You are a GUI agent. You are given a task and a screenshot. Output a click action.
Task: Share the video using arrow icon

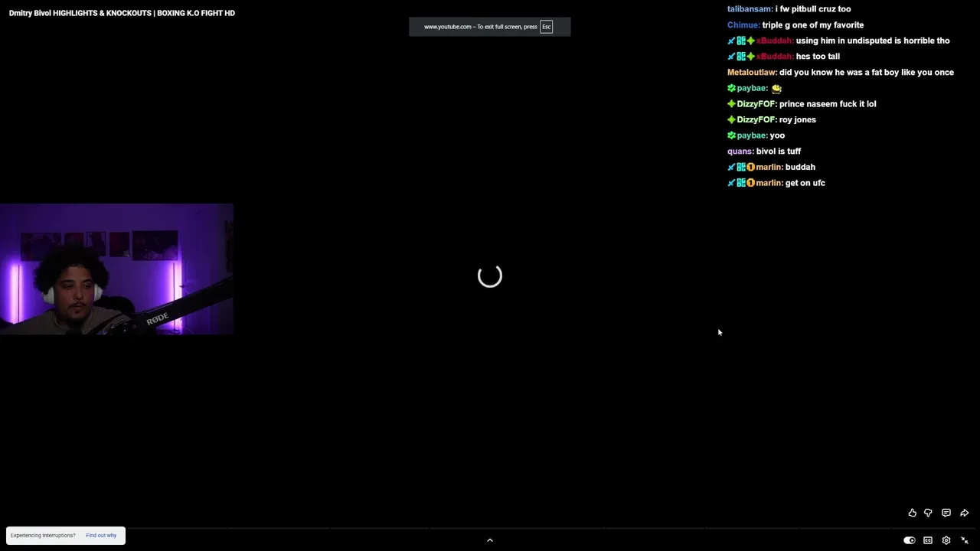tap(965, 513)
